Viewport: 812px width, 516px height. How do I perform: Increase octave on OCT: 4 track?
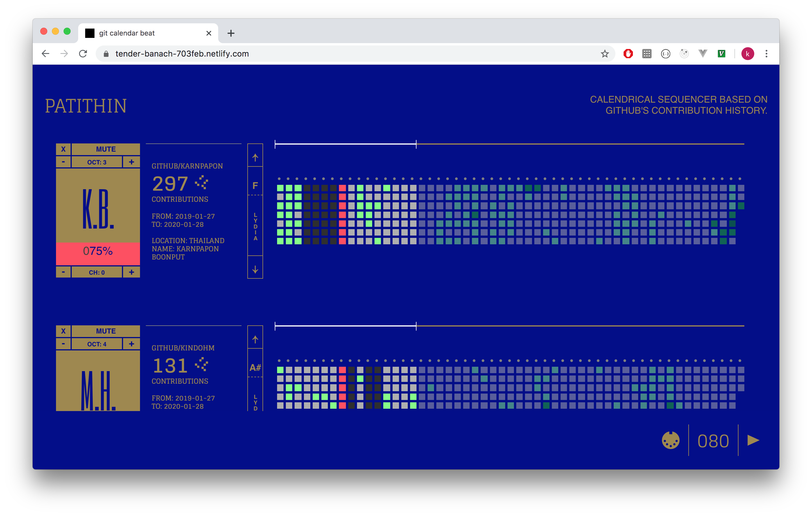click(131, 344)
